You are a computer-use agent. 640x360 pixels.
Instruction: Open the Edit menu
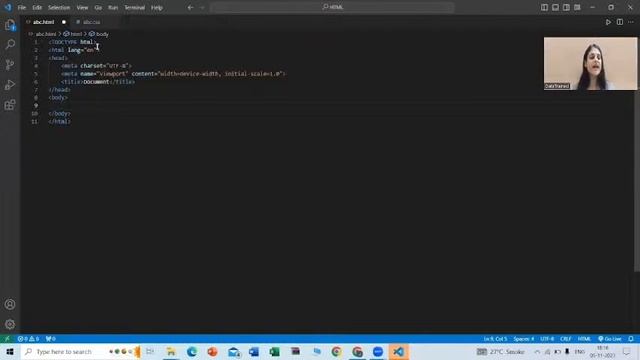[x=37, y=7]
